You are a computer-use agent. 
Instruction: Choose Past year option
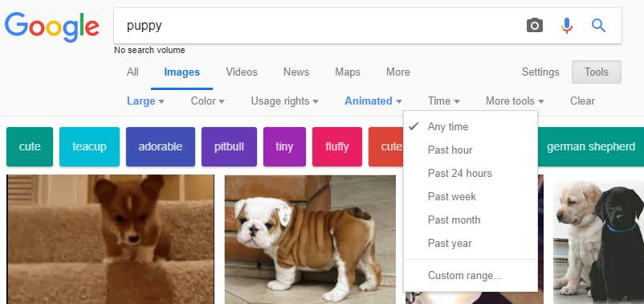pyautogui.click(x=471, y=243)
